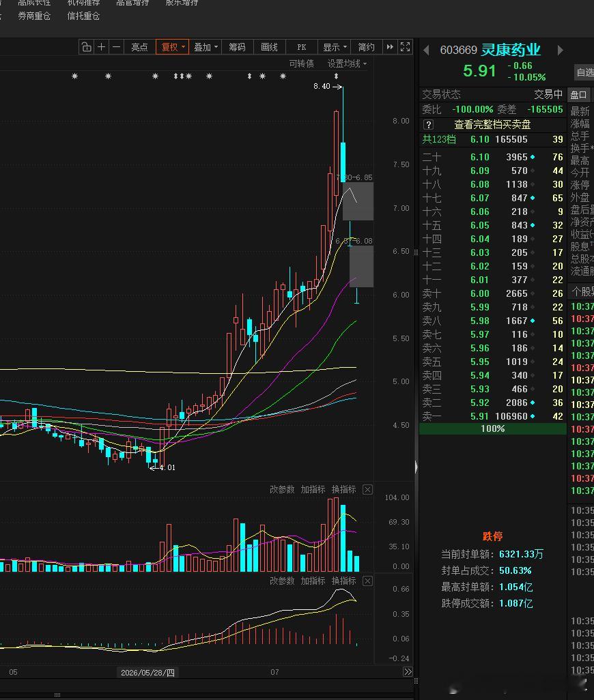
Task: Open the 叠加 dropdown
Action: (206, 47)
